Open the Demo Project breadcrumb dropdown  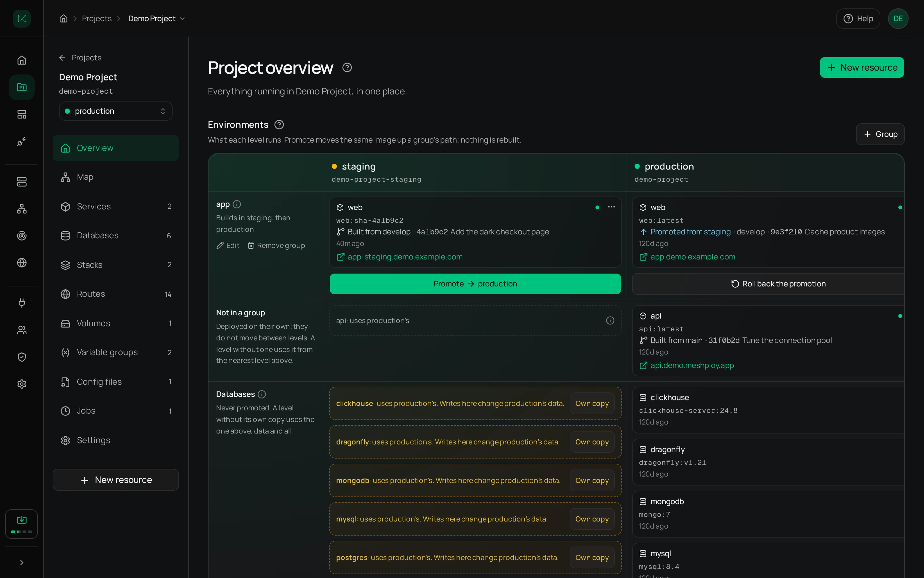(x=157, y=18)
